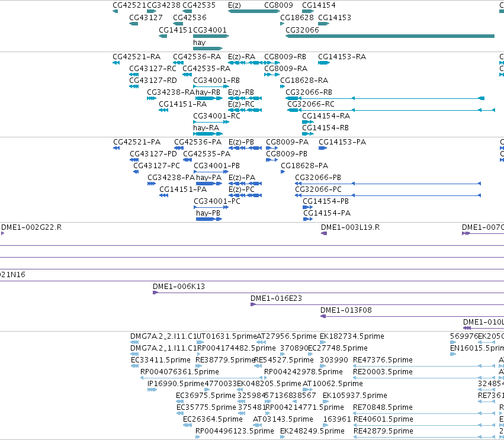
Task: Select protein CG32066-PC
Action: pyautogui.click(x=318, y=190)
